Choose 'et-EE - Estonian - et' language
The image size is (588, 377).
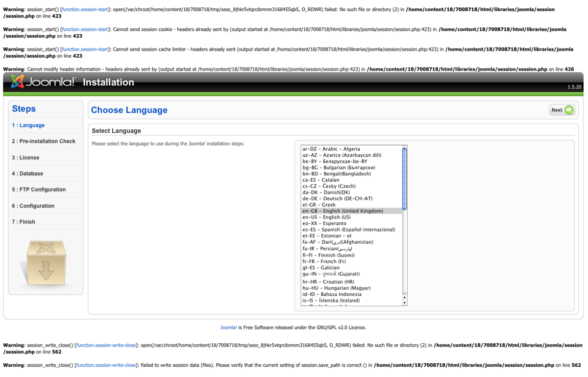coord(351,236)
